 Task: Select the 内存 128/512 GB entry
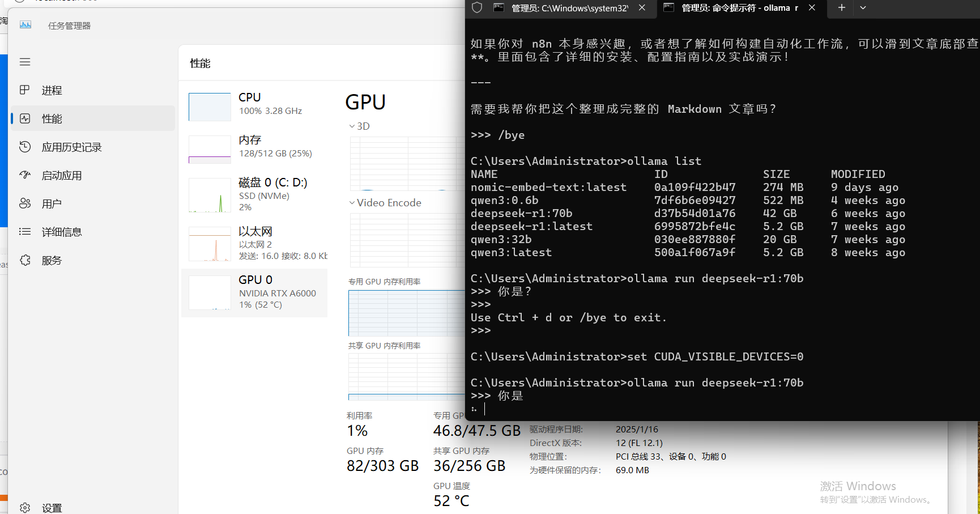tap(255, 148)
